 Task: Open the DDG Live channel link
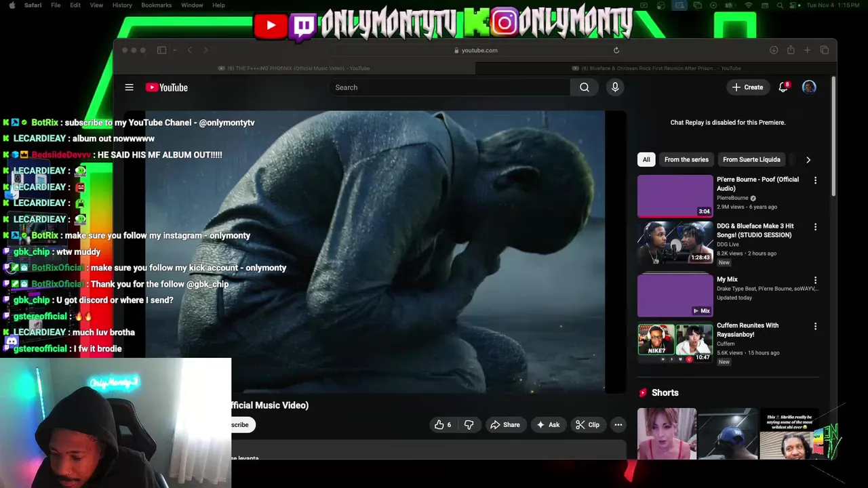click(x=728, y=244)
